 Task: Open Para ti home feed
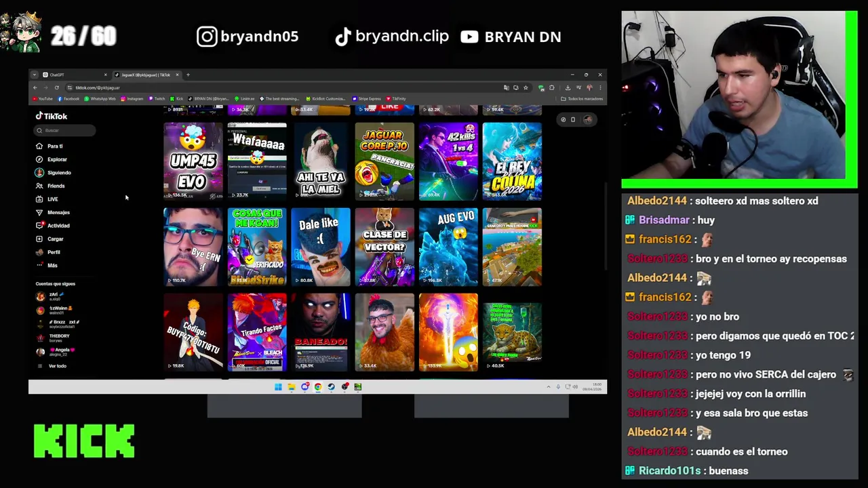pos(50,146)
